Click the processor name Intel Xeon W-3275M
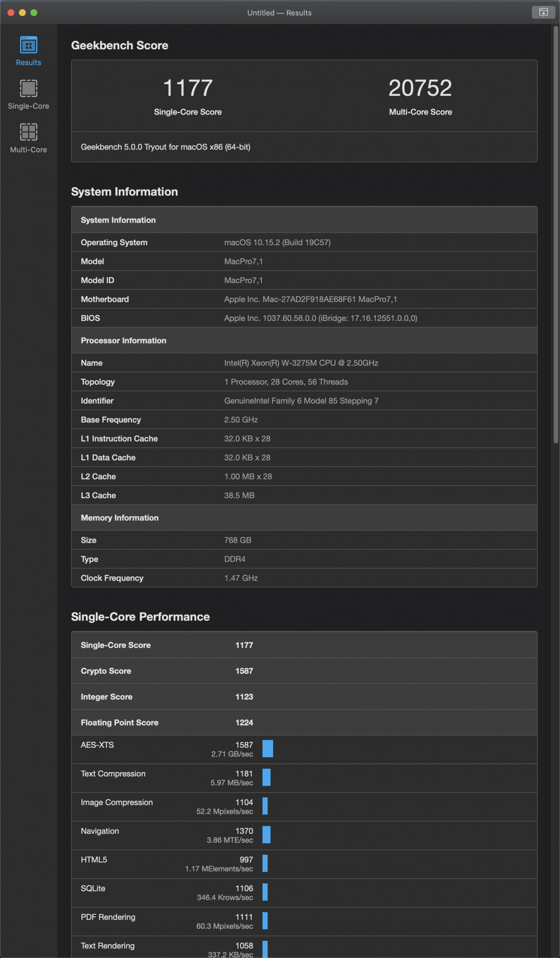Image resolution: width=560 pixels, height=958 pixels. point(301,363)
